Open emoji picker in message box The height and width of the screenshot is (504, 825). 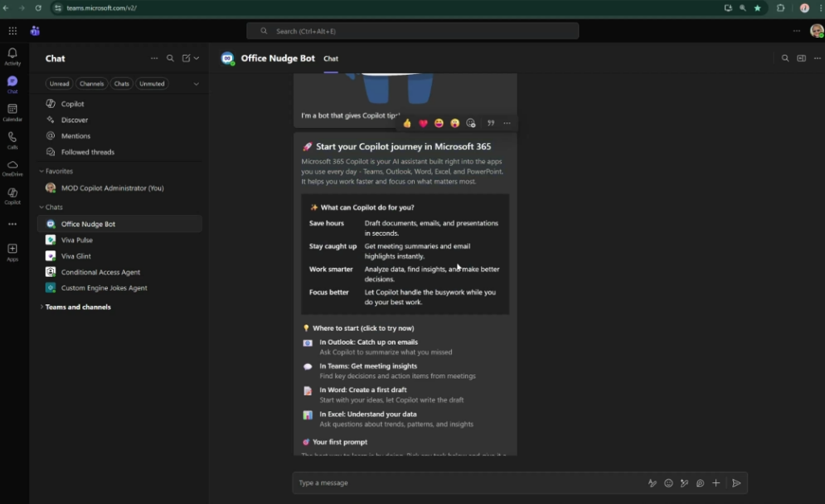coord(668,483)
